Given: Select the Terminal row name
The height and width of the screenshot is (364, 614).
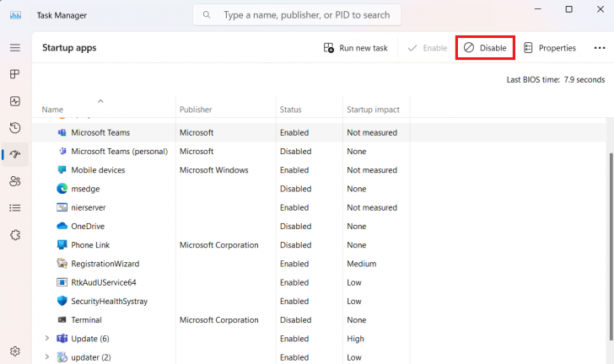Looking at the screenshot, I should point(87,320).
